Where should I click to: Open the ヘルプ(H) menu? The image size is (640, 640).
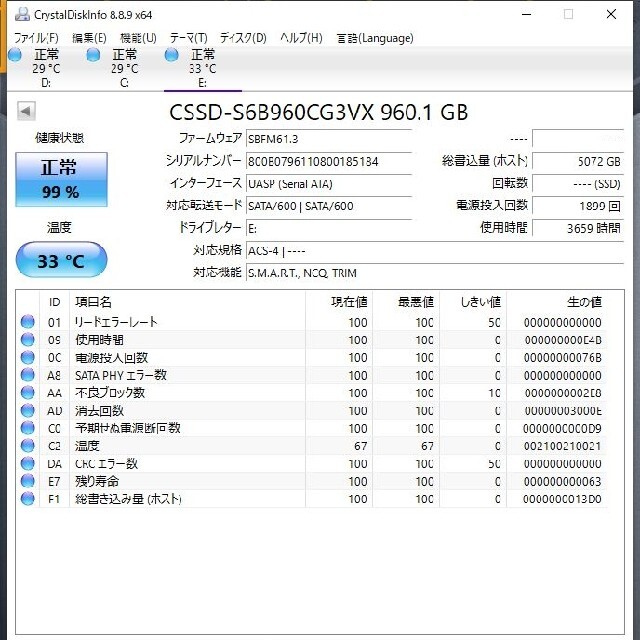(301, 38)
